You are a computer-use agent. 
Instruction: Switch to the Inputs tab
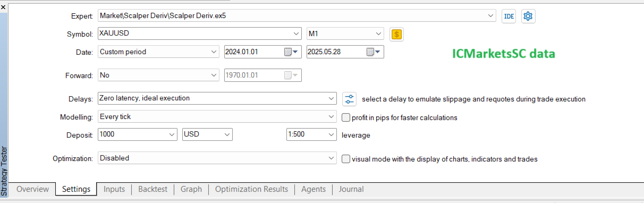[x=114, y=189]
